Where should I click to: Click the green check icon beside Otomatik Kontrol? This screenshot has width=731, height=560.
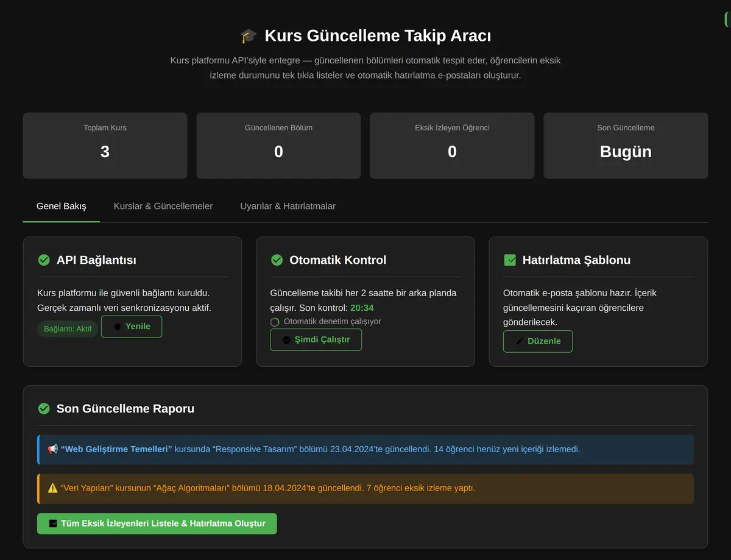[277, 260]
